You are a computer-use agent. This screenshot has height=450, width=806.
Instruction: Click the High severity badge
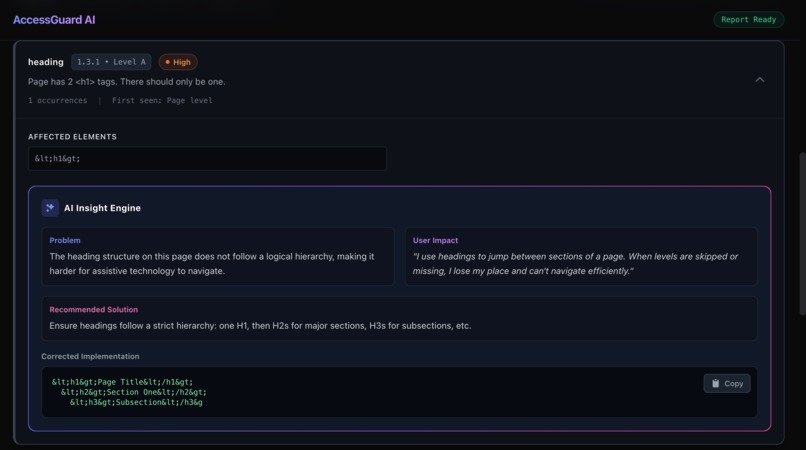(x=178, y=62)
